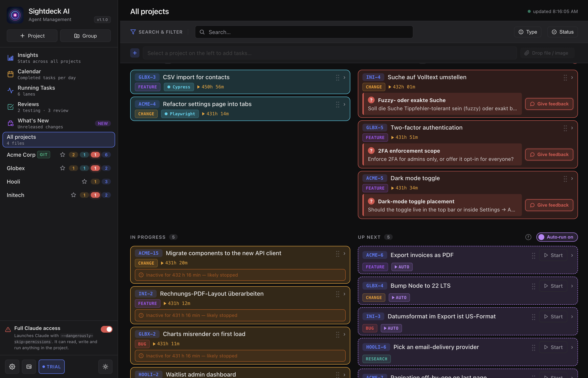
Task: Expand GLBX-5 Two-factor authentication chevron
Action: [x=572, y=128]
